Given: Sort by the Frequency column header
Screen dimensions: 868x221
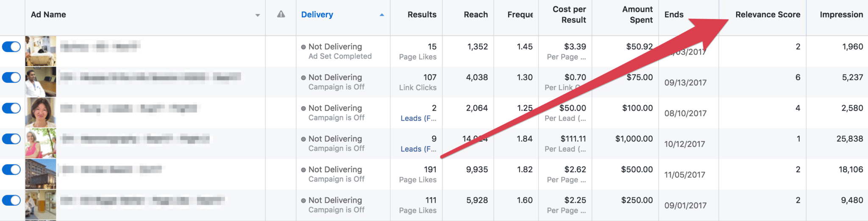Looking at the screenshot, I should click(520, 14).
